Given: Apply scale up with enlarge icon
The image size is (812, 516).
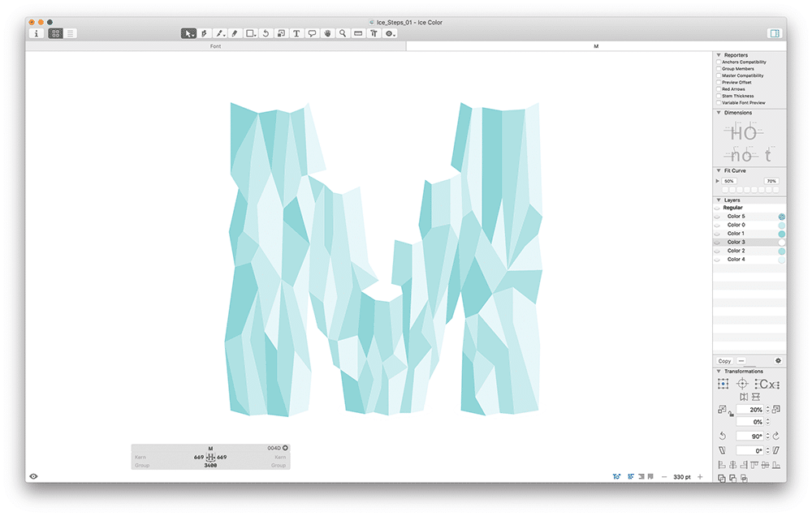Looking at the screenshot, I should (775, 410).
